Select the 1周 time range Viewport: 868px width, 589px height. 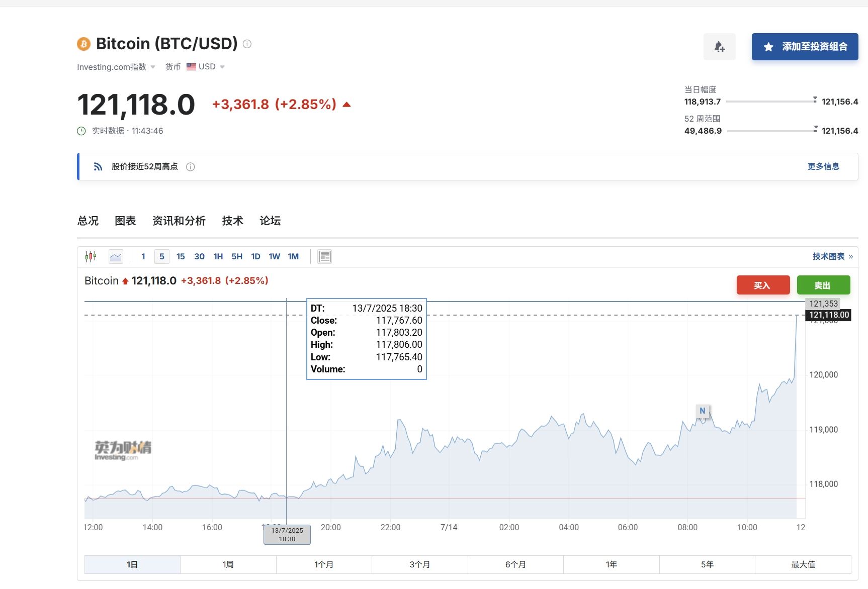click(228, 564)
